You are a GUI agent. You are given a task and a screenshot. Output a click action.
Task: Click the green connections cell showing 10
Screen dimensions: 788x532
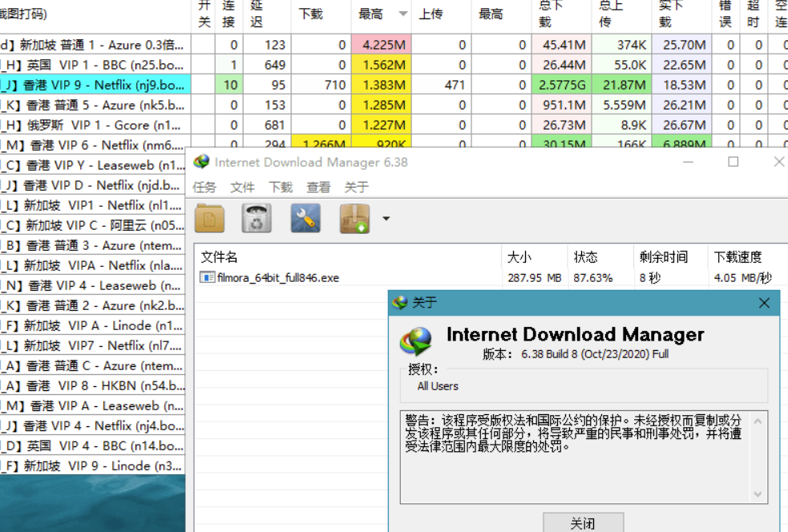[x=229, y=85]
